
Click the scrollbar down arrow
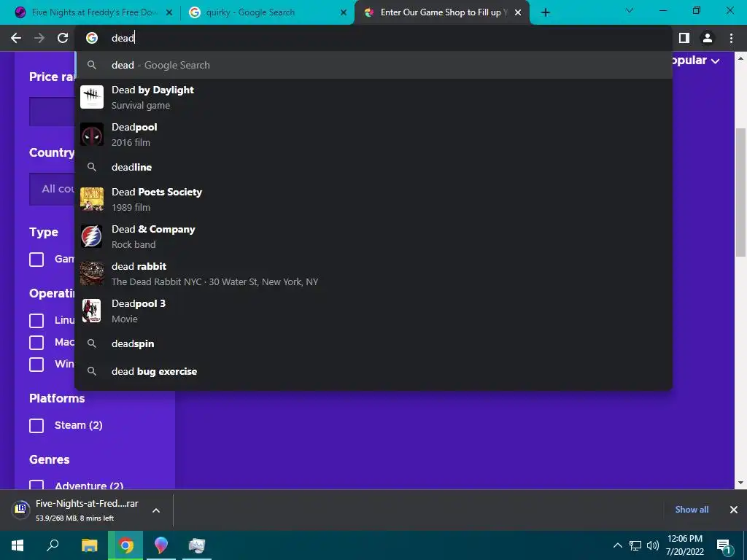click(x=740, y=483)
